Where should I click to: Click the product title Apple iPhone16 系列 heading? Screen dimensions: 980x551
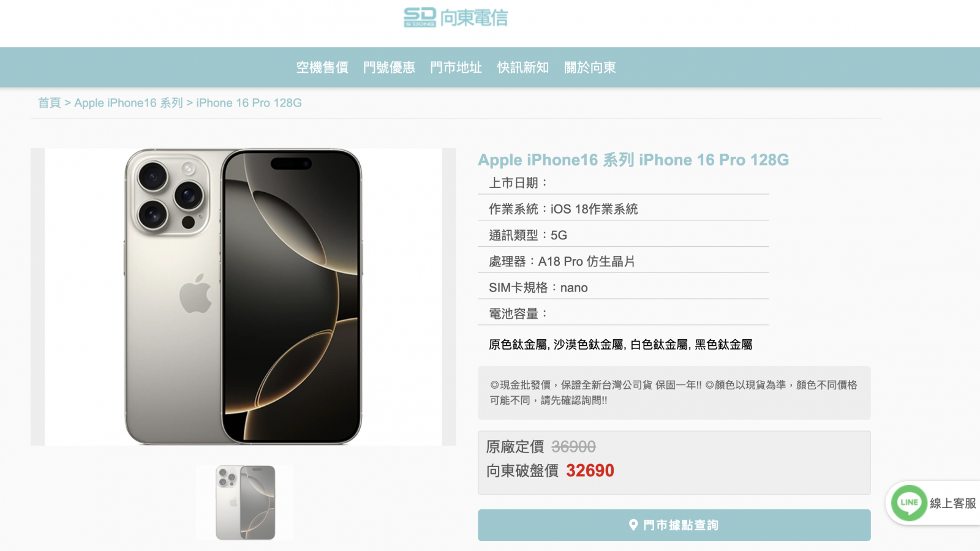[633, 160]
